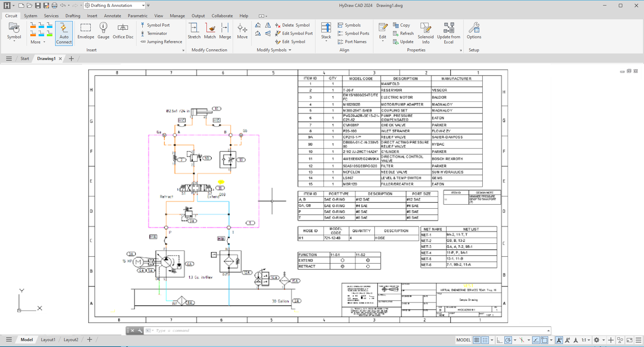Align Symbols command
Screen dimensions: 644x347
tap(349, 25)
